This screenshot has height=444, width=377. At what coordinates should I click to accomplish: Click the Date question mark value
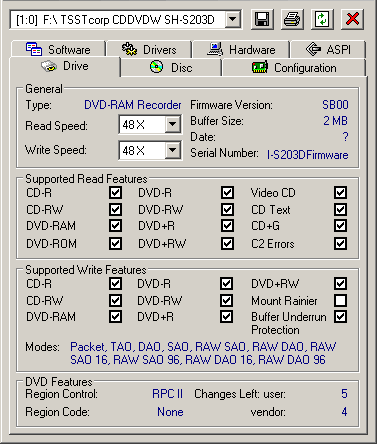point(345,137)
